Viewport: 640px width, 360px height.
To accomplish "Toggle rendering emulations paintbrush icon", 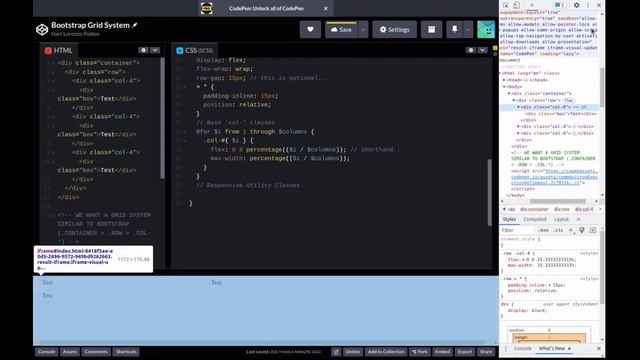I will (582, 231).
